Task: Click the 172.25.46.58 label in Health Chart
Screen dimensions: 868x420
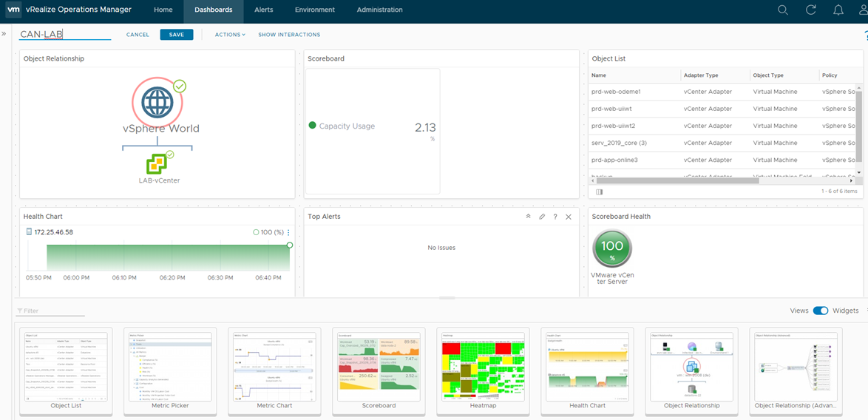Action: (x=54, y=232)
